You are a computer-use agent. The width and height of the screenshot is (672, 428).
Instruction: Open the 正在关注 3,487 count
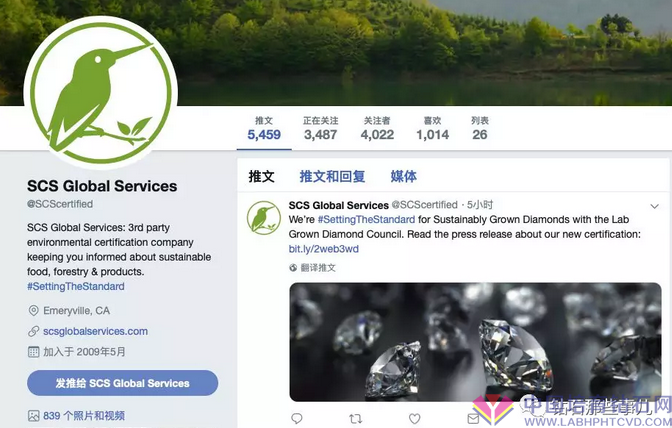pyautogui.click(x=321, y=129)
